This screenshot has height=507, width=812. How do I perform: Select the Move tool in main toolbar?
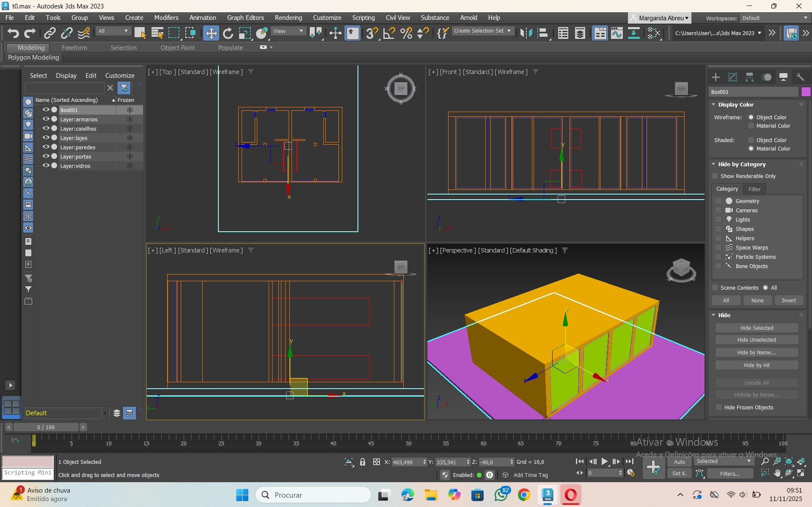tap(211, 33)
